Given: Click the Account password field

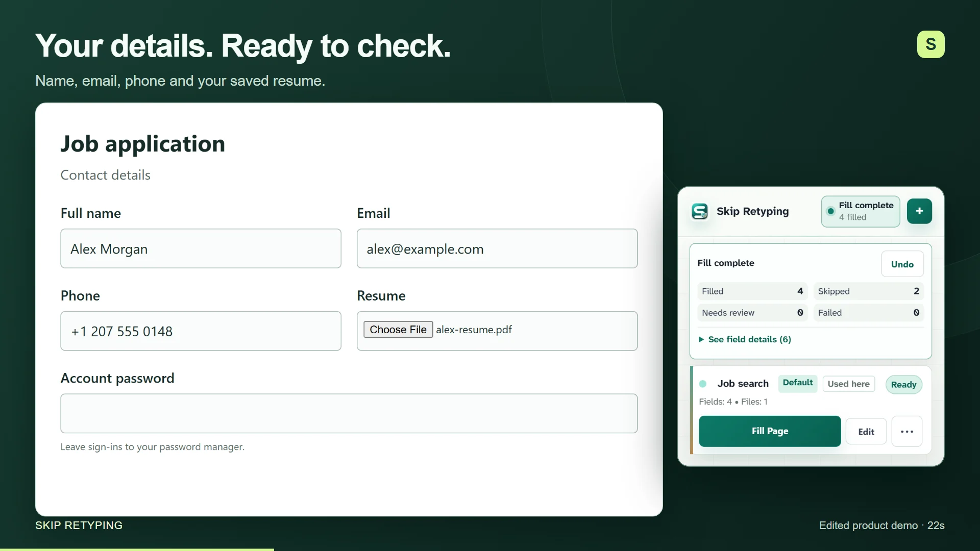Looking at the screenshot, I should point(349,413).
